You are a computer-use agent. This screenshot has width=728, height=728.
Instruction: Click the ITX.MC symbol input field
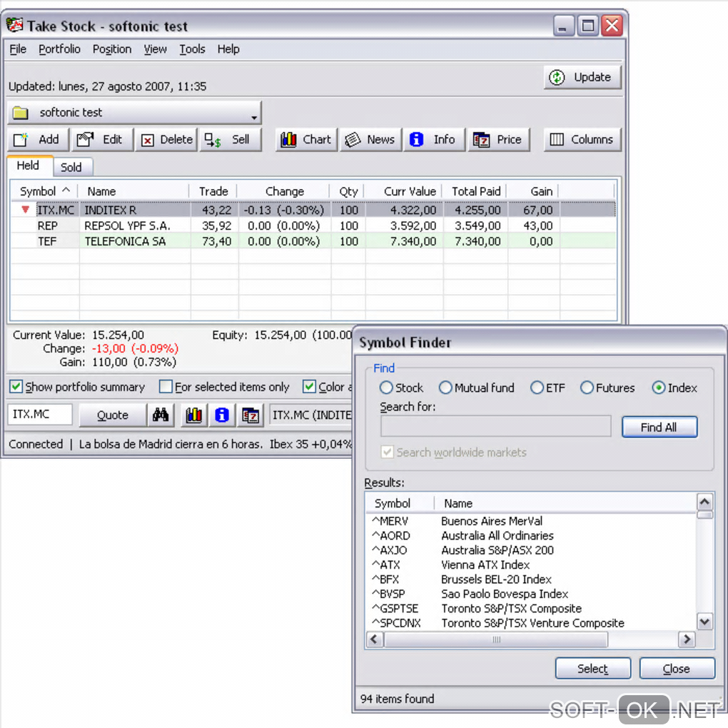point(40,414)
